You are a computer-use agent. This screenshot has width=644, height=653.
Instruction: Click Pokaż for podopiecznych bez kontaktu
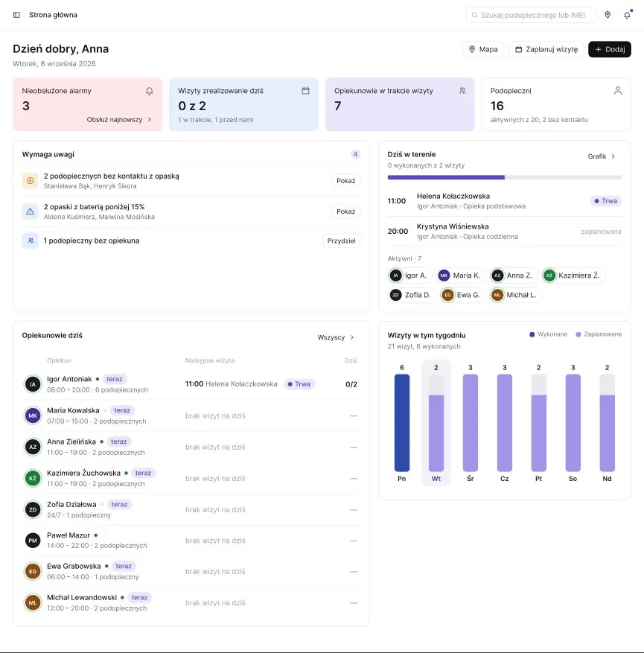(x=346, y=181)
